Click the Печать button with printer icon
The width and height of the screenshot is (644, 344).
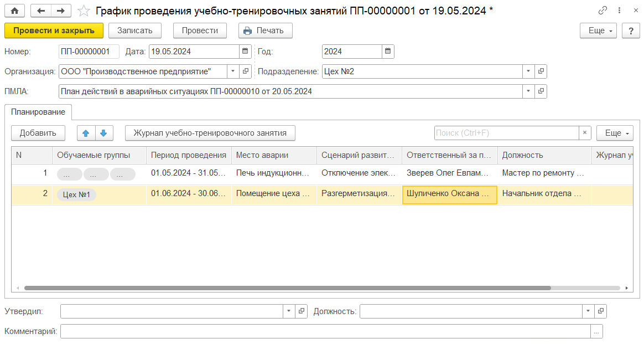point(265,30)
